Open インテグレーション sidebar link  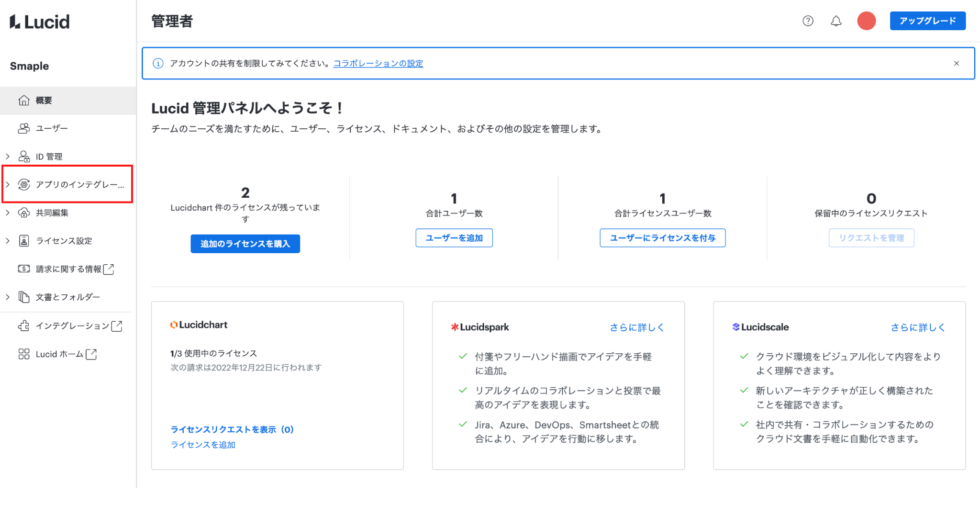pos(73,326)
